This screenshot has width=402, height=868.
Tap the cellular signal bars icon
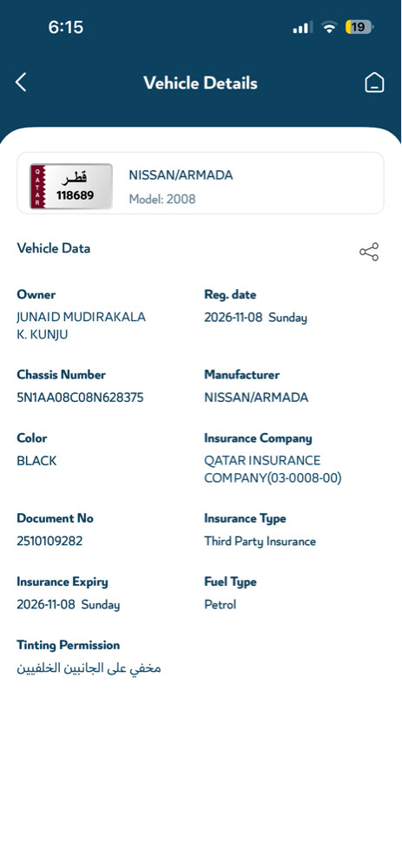[302, 27]
